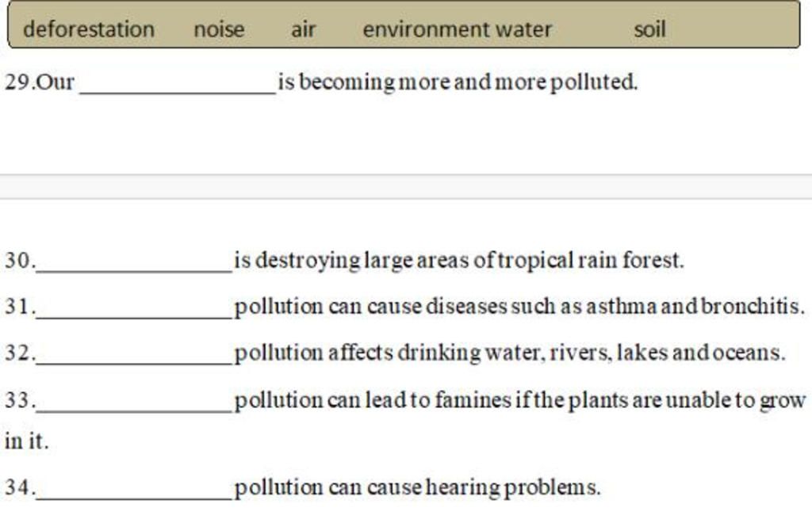Click the gray divider band between pages

click(406, 187)
